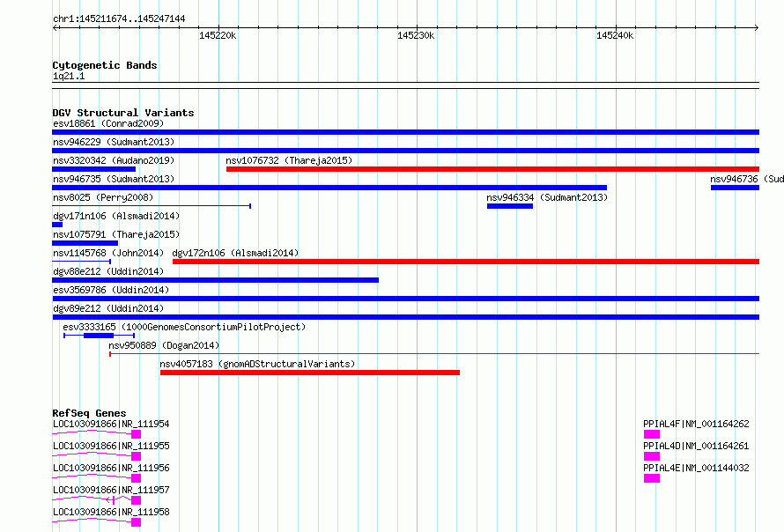This screenshot has width=784, height=532.
Task: Click the 1q21.1 cytogenetic band label
Action: (x=69, y=76)
